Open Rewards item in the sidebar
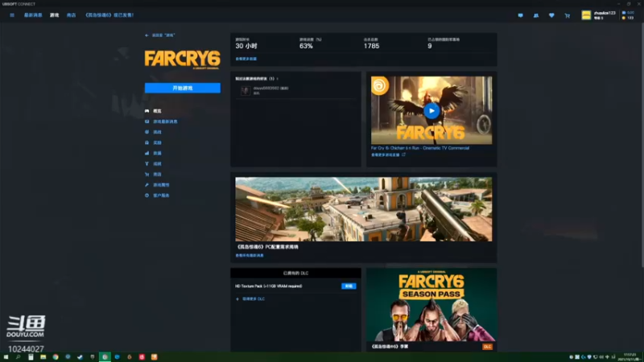Image resolution: width=644 pixels, height=362 pixels. (x=153, y=143)
